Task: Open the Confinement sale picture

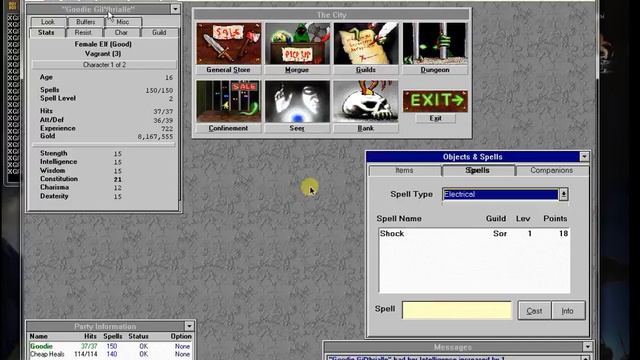Action: click(229, 101)
